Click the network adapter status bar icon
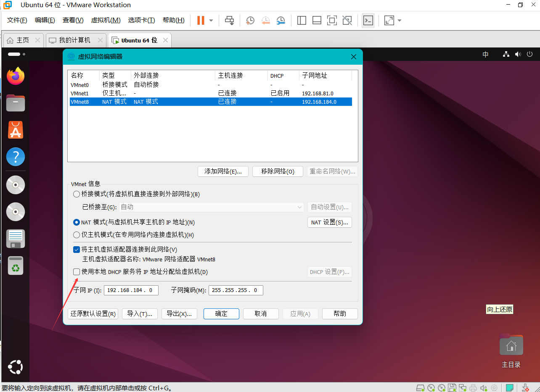This screenshot has width=540, height=392. pyautogui.click(x=463, y=387)
